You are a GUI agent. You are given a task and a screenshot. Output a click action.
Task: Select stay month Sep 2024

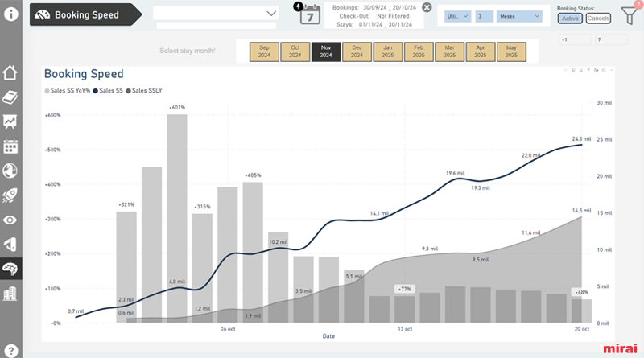pos(264,51)
